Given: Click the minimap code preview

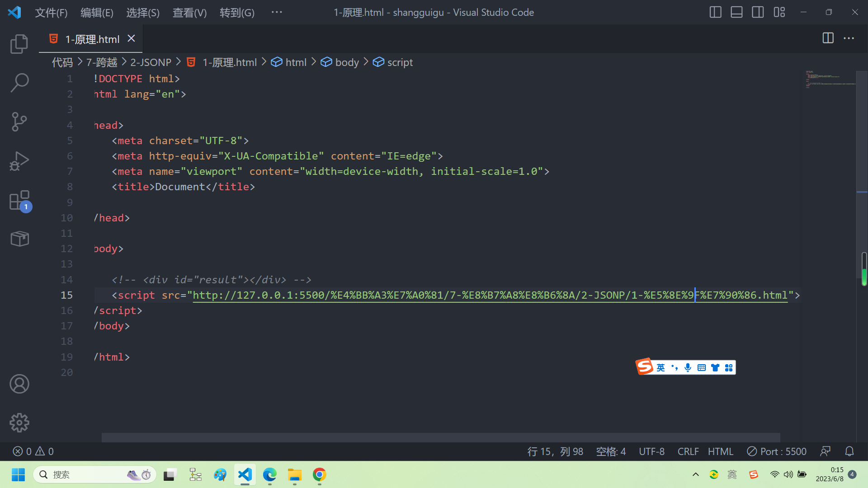Looking at the screenshot, I should point(830,79).
